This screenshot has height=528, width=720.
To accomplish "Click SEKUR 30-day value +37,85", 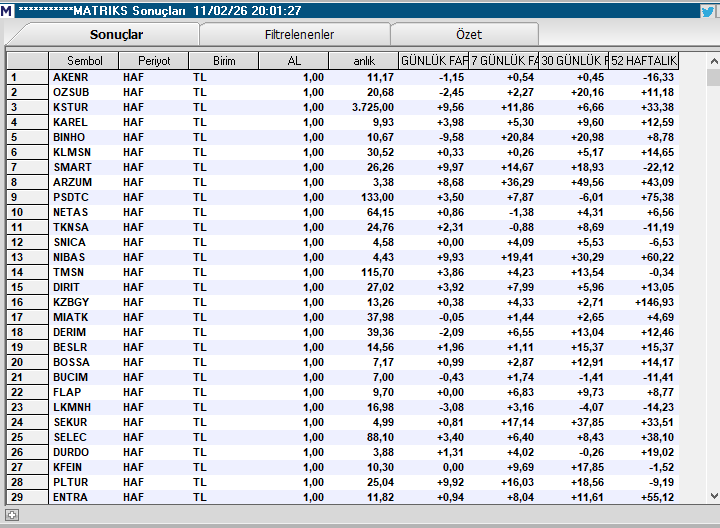I will 587,422.
